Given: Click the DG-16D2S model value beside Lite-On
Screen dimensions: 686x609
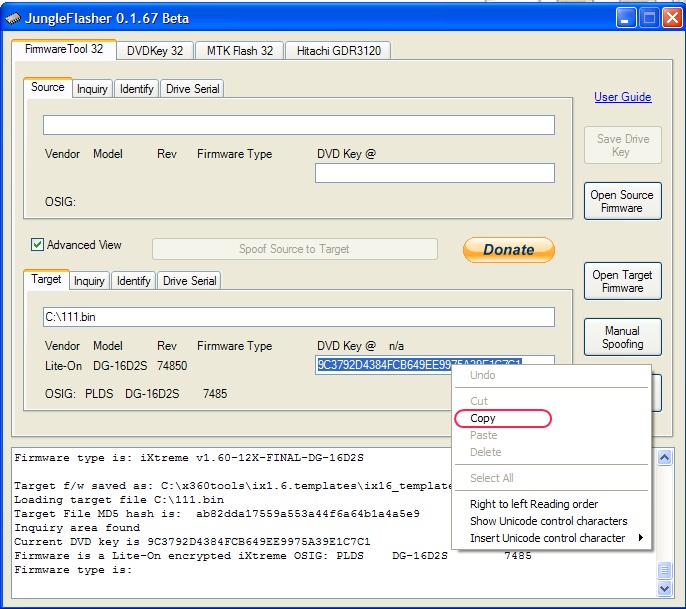Looking at the screenshot, I should (x=120, y=366).
